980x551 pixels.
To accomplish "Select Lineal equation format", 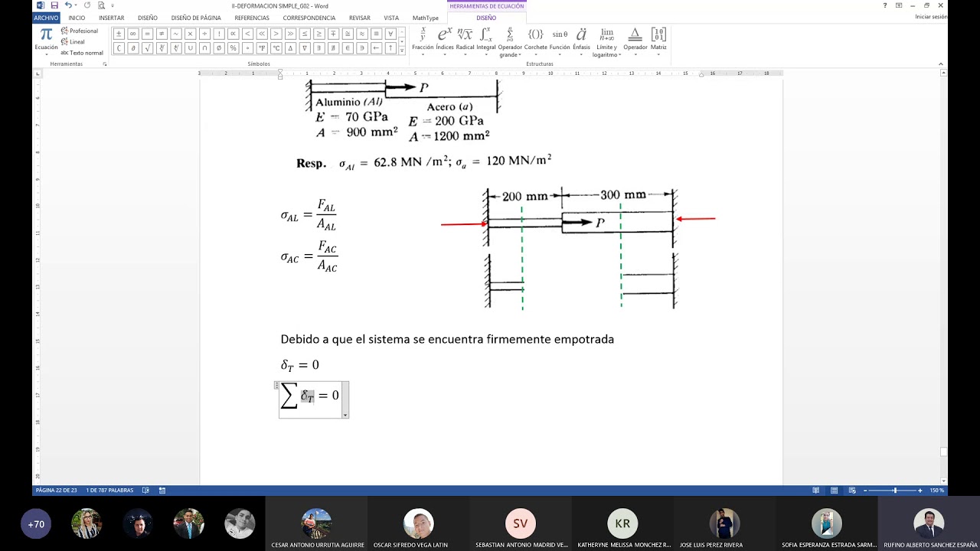I will (x=73, y=42).
